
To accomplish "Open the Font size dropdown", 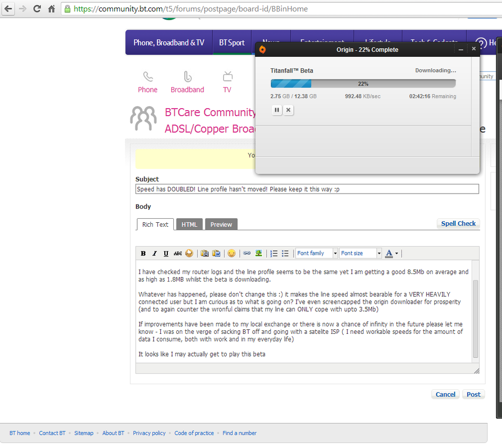I will (x=360, y=253).
